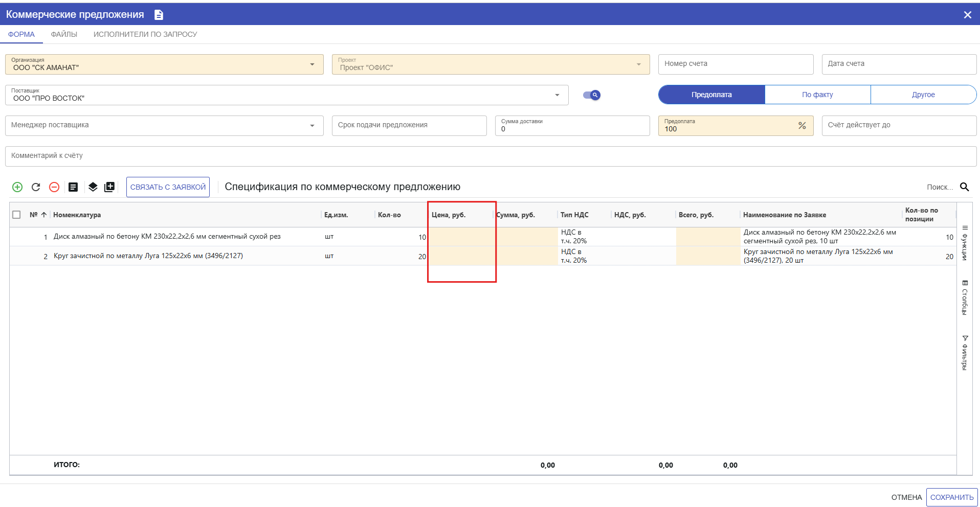Open the Менеджер поставщика dropdown

pos(312,126)
